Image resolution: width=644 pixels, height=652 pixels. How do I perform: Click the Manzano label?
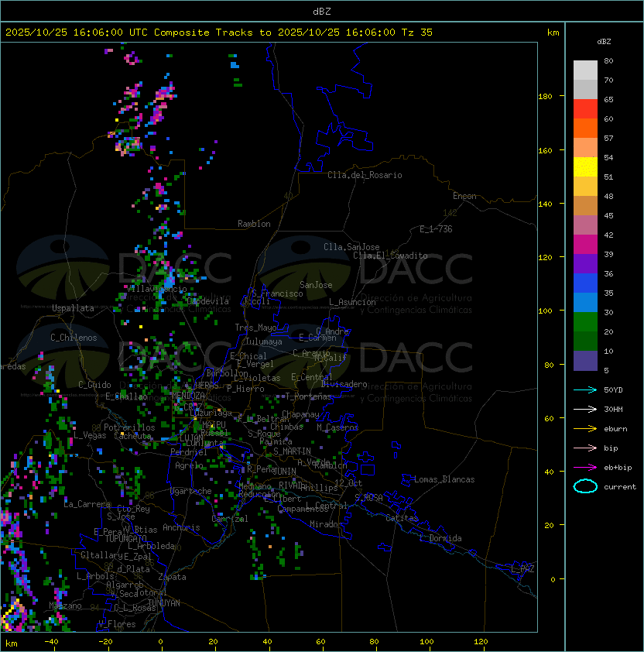pyautogui.click(x=65, y=606)
